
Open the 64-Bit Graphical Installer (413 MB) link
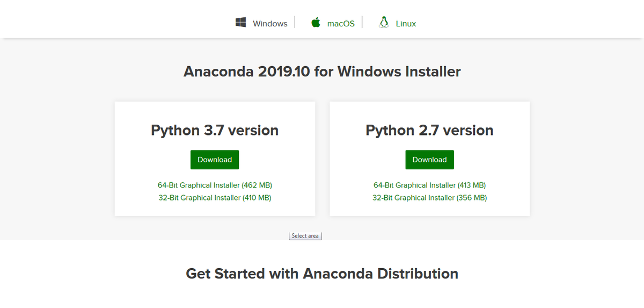[x=429, y=185]
